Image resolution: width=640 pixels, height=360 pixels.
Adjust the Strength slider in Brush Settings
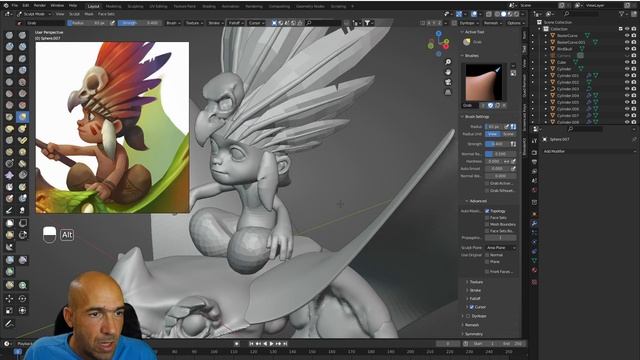497,144
